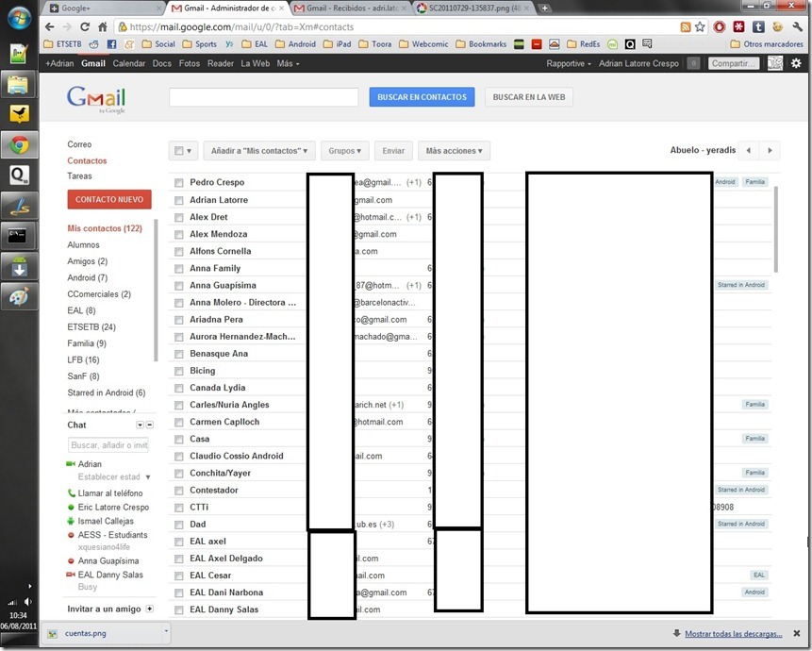Switch to SC20110729-135837.png tab
The width and height of the screenshot is (812, 651).
pyautogui.click(x=473, y=8)
